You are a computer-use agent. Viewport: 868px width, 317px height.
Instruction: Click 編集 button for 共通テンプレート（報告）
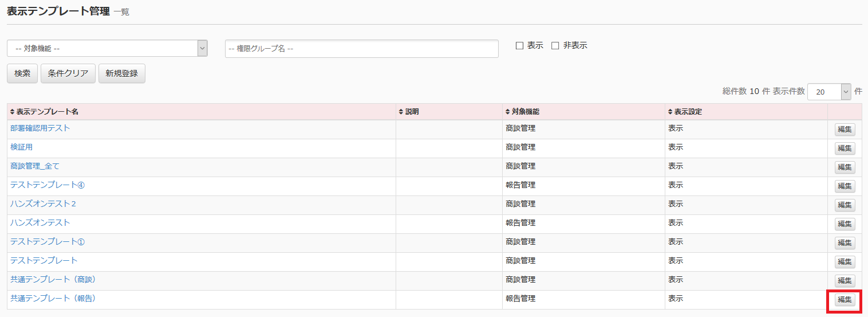845,300
